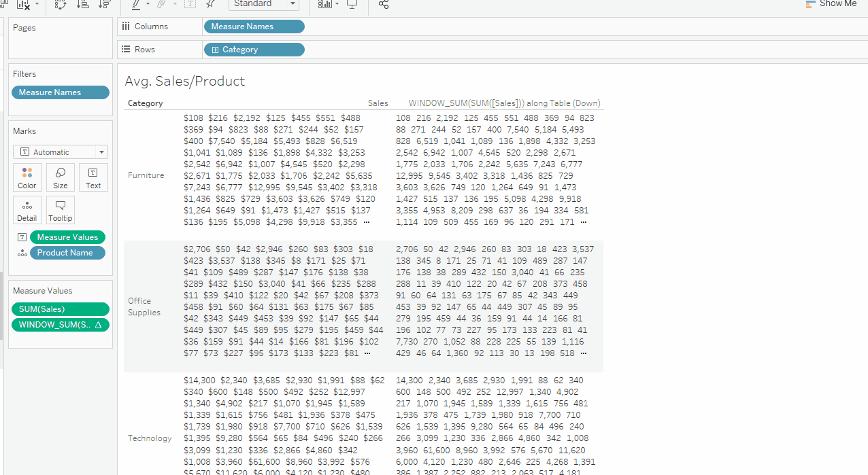Click the Sort Ascending toolbar icon
The image size is (868, 475).
click(82, 4)
